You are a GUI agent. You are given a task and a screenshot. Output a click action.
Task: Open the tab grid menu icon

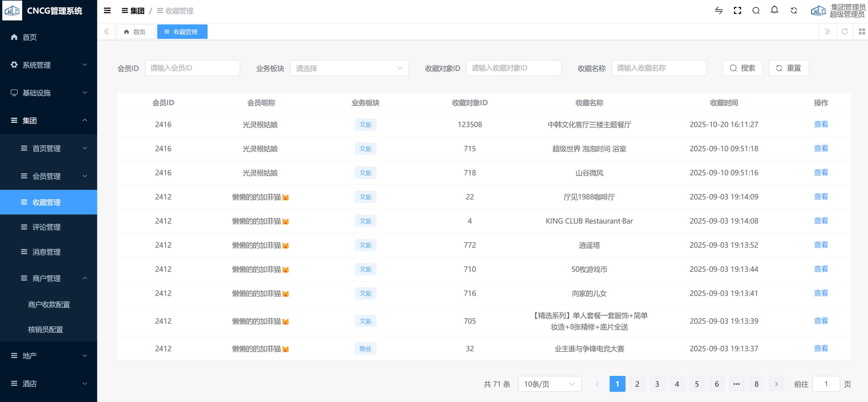(x=861, y=32)
